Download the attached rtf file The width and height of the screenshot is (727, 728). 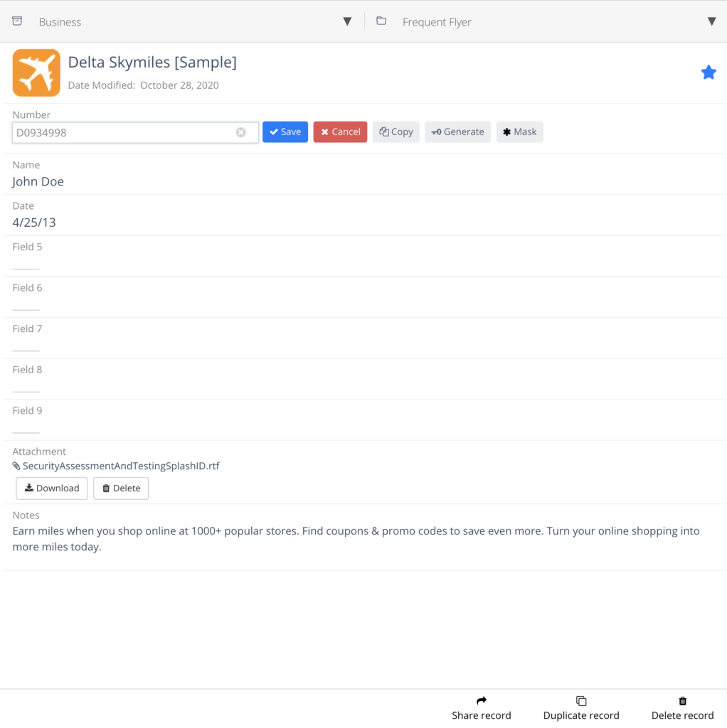[52, 488]
